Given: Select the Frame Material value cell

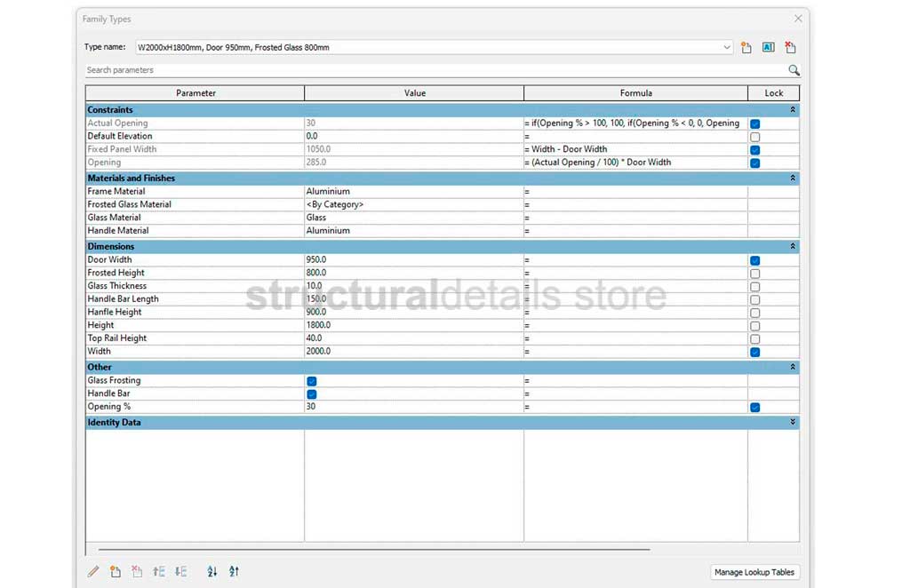Looking at the screenshot, I should (x=413, y=192).
